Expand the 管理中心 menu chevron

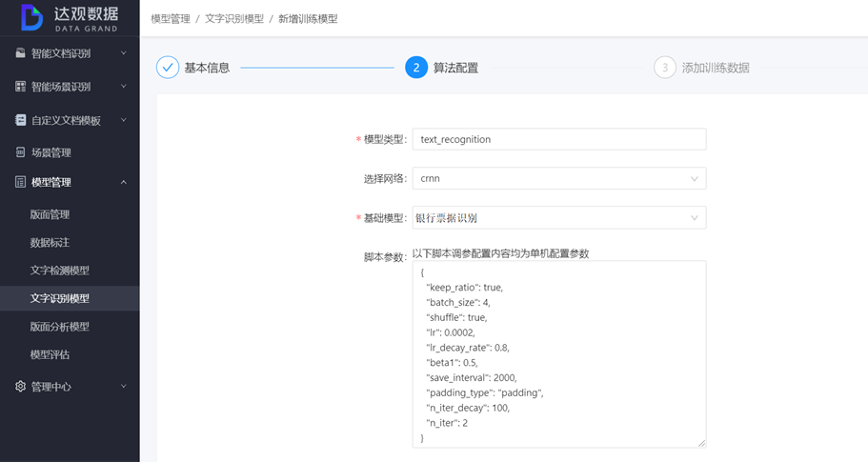point(123,387)
